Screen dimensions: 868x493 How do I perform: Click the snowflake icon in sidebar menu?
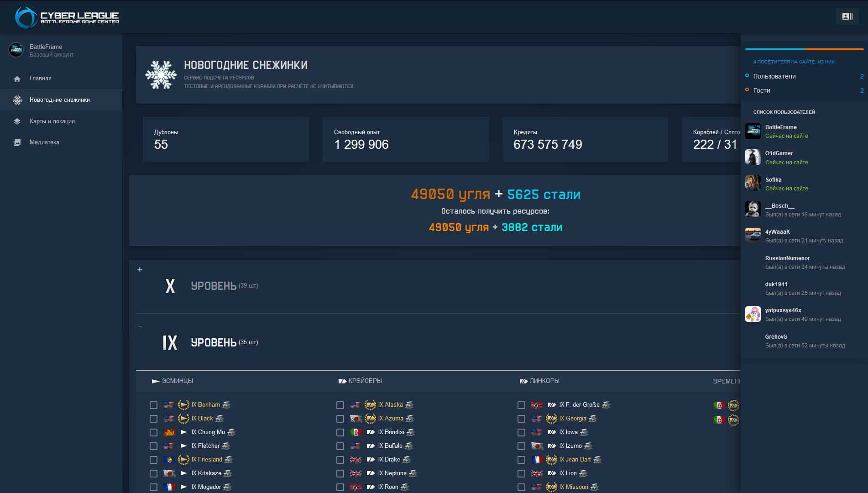[x=17, y=100]
